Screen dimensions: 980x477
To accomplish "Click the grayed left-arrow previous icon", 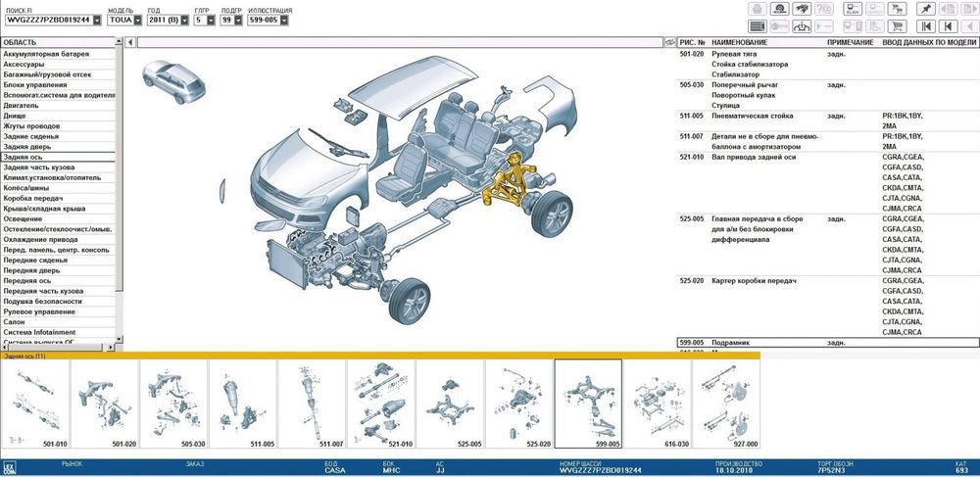I will coord(970,26).
